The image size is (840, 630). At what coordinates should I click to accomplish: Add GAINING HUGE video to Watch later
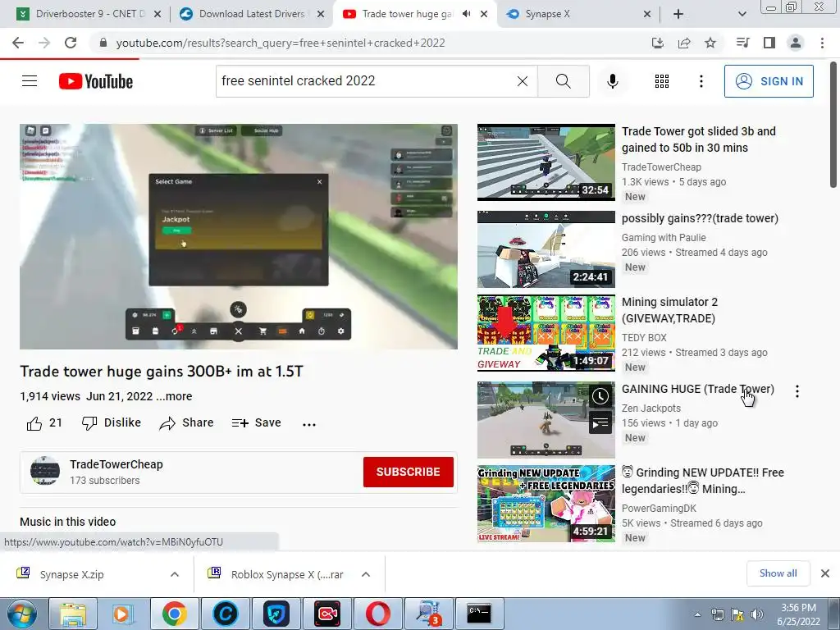click(x=600, y=396)
